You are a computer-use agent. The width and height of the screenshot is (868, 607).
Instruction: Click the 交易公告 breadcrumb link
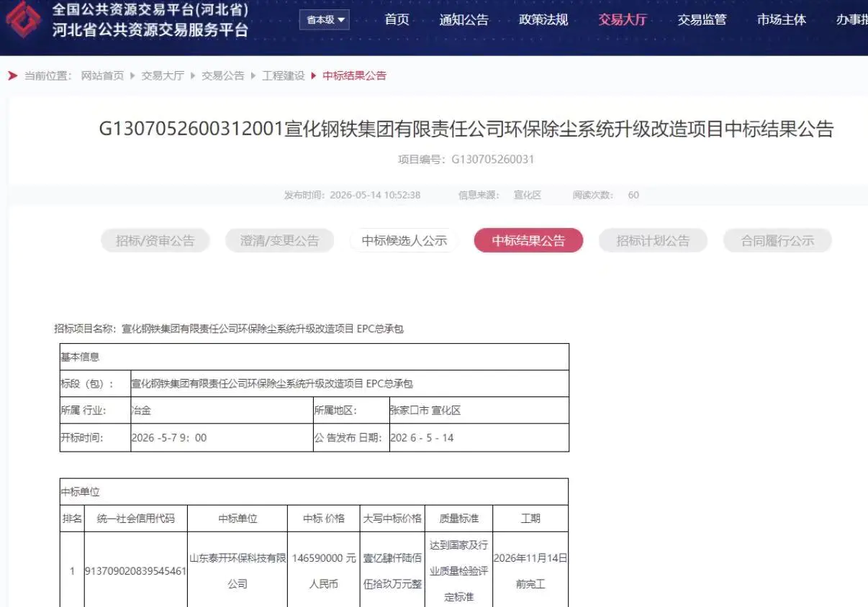click(x=223, y=76)
